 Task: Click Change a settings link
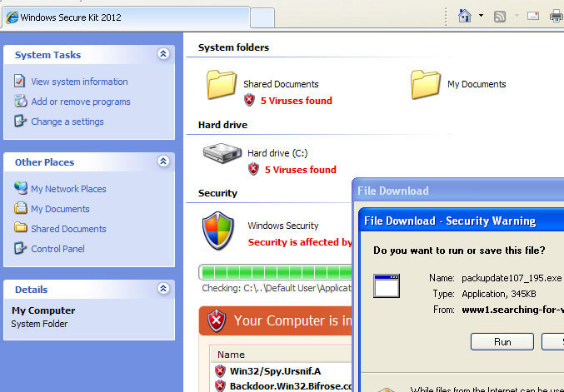coord(67,122)
